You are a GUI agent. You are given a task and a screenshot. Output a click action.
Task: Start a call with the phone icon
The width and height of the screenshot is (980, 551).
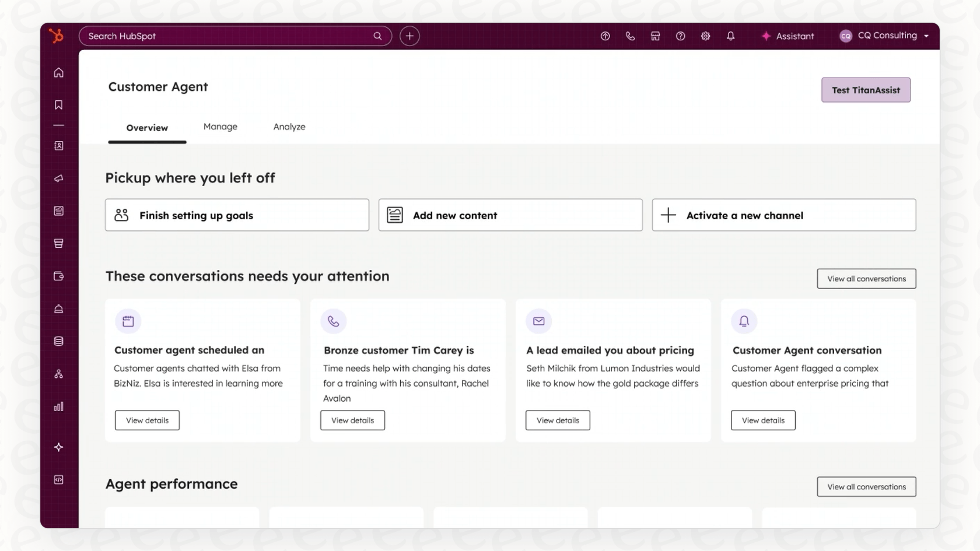click(x=630, y=36)
